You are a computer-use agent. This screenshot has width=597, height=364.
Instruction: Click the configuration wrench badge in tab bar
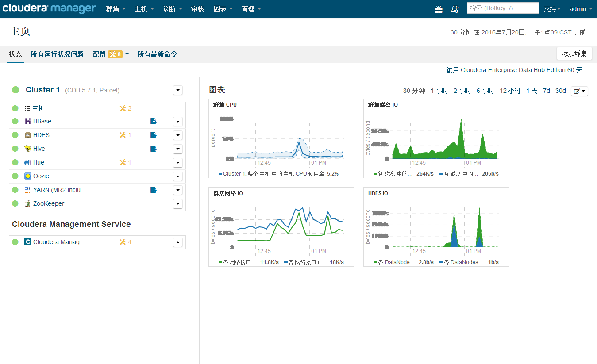coord(115,54)
